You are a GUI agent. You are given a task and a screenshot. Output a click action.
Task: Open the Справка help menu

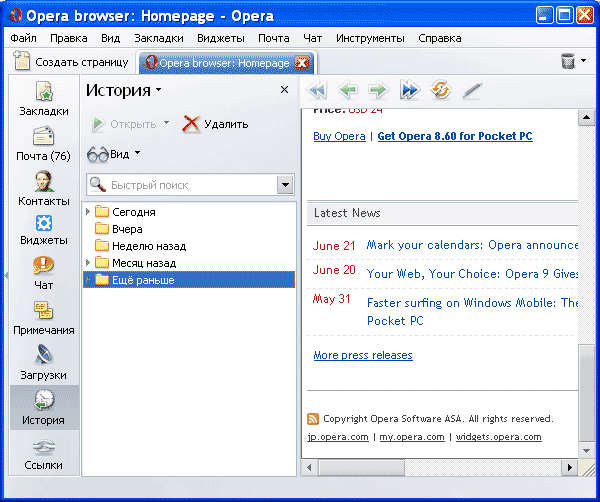[440, 38]
